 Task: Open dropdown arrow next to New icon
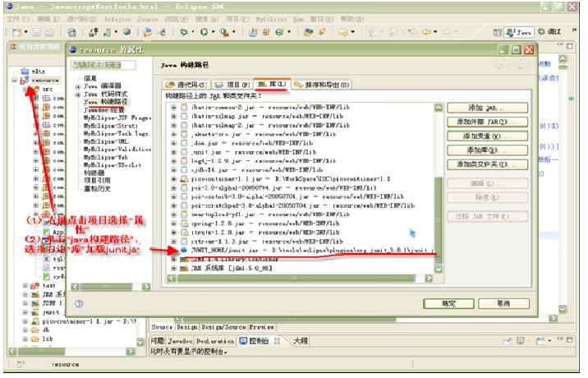[x=25, y=32]
